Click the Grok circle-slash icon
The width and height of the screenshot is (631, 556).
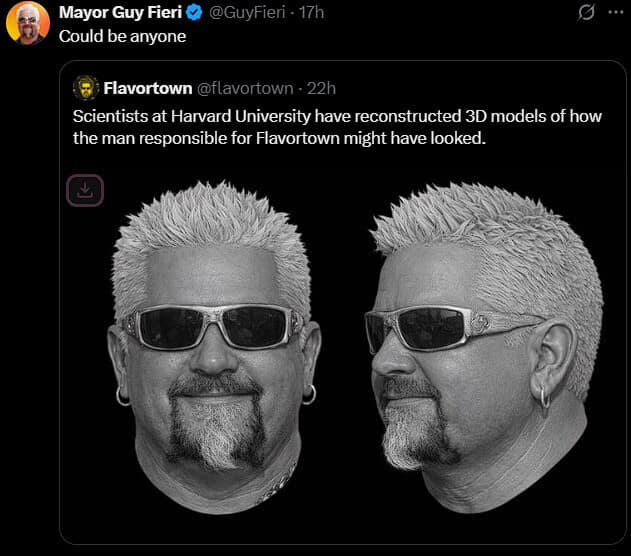coord(587,13)
